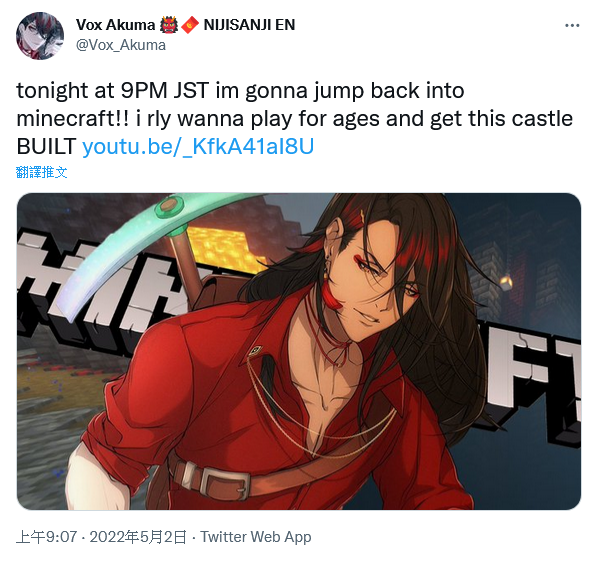The width and height of the screenshot is (598, 563).
Task: Click the oni mask emoji beside the name
Action: coord(169,25)
